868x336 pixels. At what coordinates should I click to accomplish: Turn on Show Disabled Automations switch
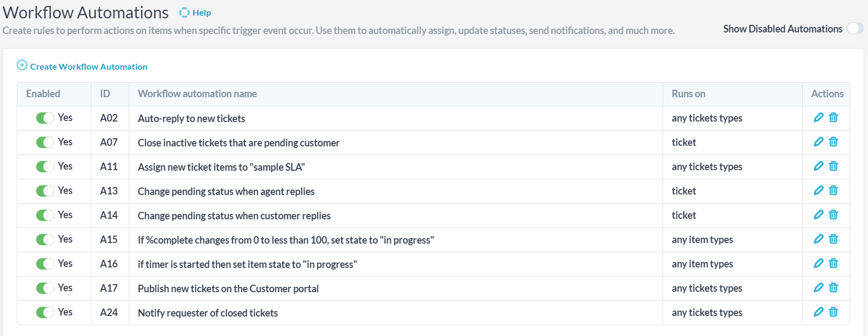[855, 29]
